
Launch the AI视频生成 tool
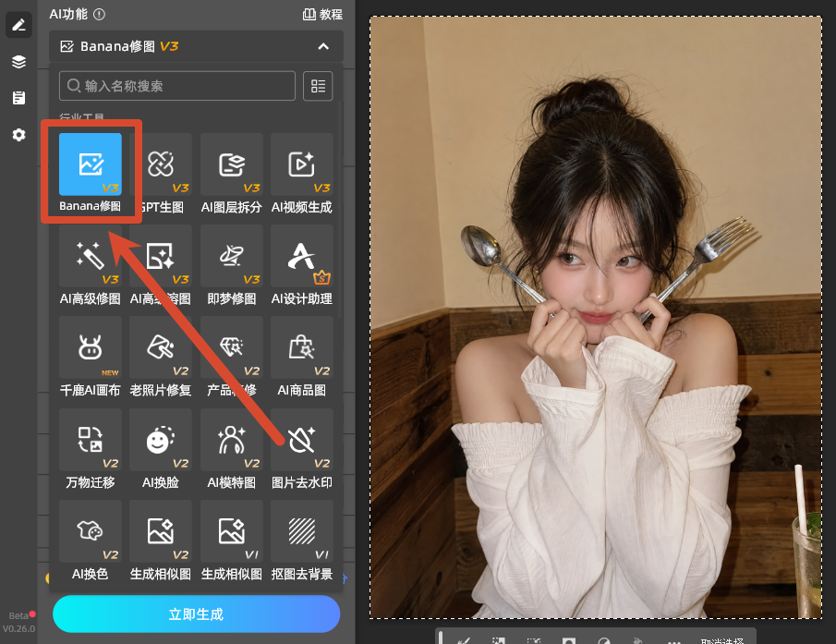tap(302, 164)
